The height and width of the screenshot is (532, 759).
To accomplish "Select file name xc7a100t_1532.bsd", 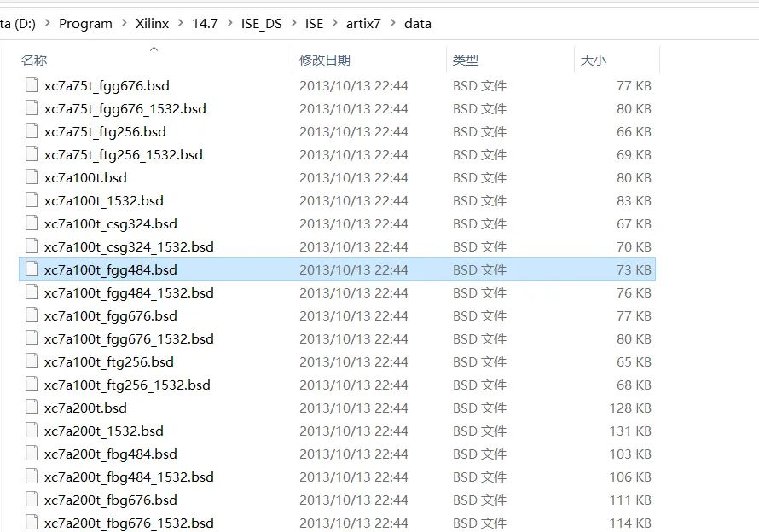I will coord(103,200).
